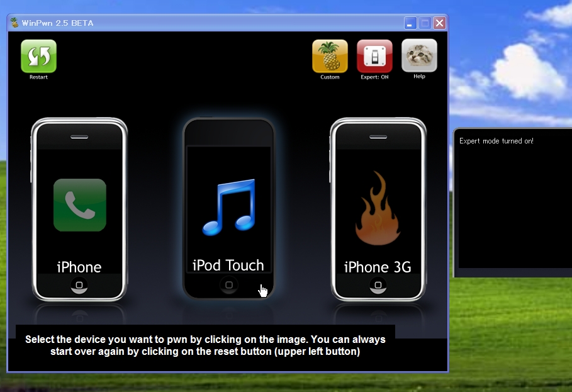Close the WinPwn 2.5 BETA window

[x=440, y=23]
